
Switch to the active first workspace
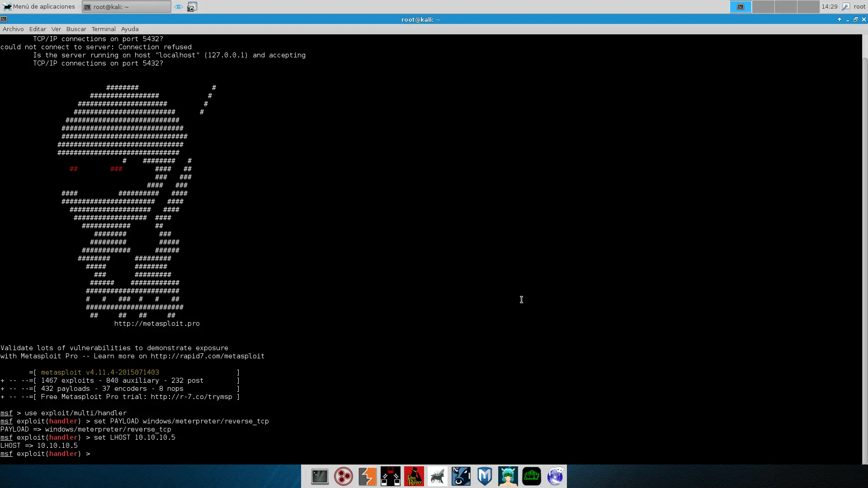point(741,7)
